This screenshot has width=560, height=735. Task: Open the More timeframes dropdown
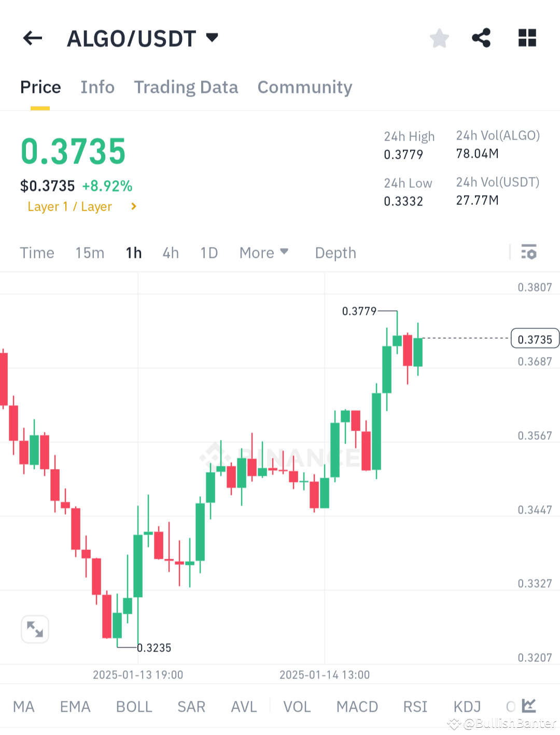pyautogui.click(x=263, y=253)
